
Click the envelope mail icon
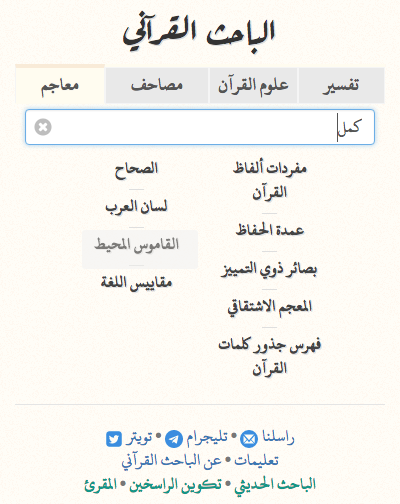pos(249,439)
